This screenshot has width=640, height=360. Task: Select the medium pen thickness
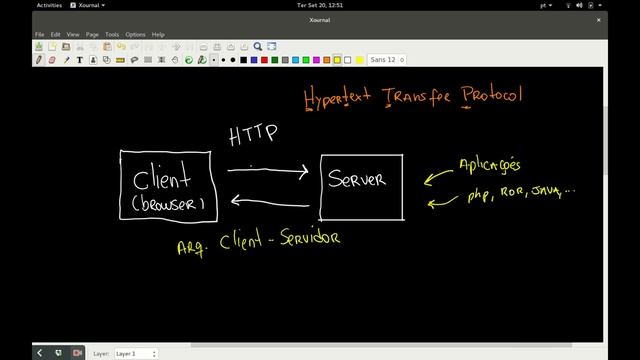click(x=223, y=60)
